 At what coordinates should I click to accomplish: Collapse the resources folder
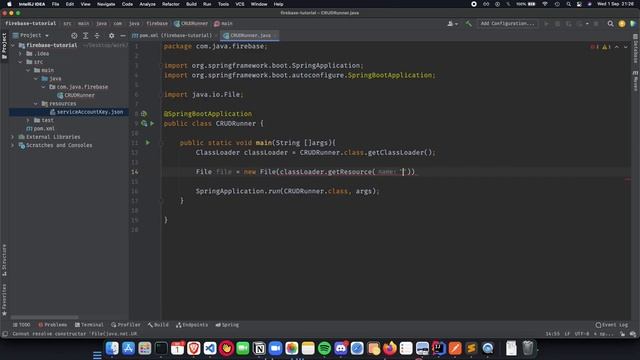click(x=36, y=104)
